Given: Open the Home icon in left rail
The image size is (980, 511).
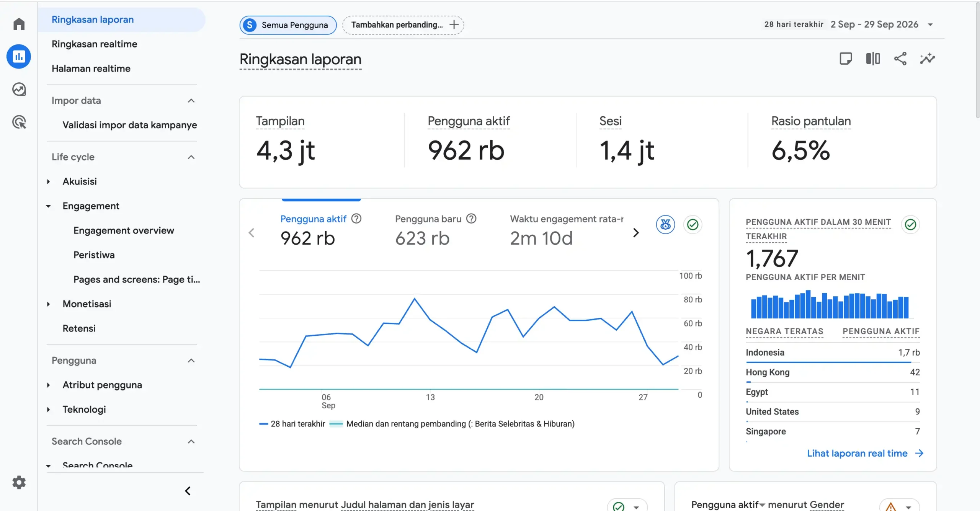Looking at the screenshot, I should tap(19, 24).
